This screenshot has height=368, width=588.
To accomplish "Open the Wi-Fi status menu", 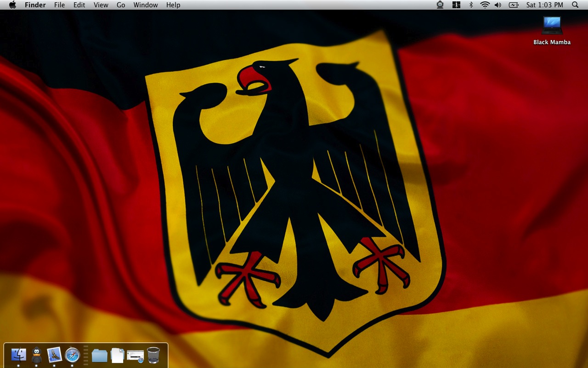I will [485, 5].
